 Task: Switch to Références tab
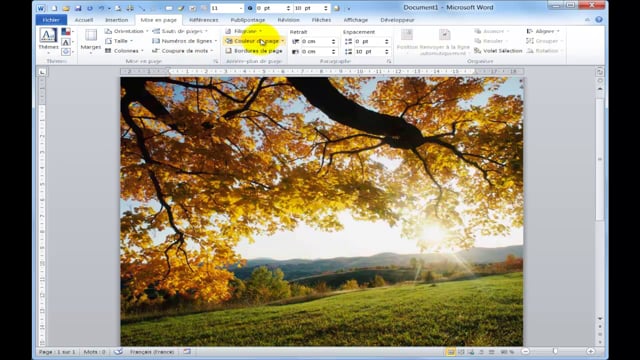point(204,20)
